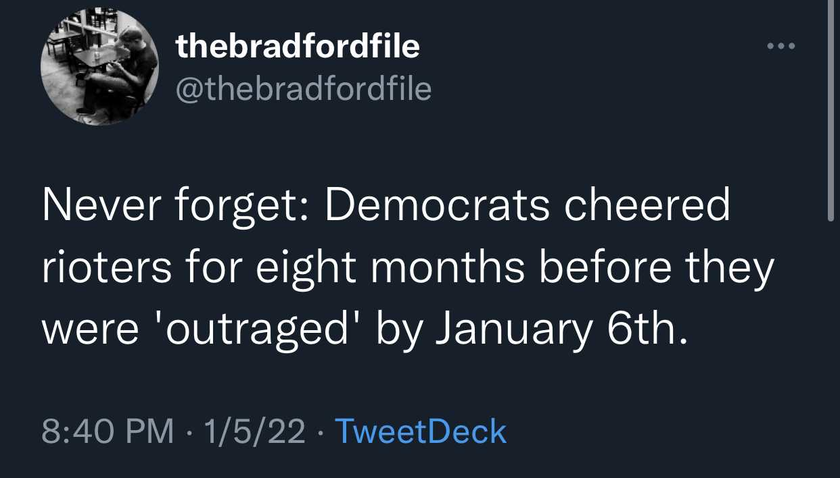Click "eight months" in the tweet body
Image resolution: width=840 pixels, height=478 pixels.
[390, 268]
